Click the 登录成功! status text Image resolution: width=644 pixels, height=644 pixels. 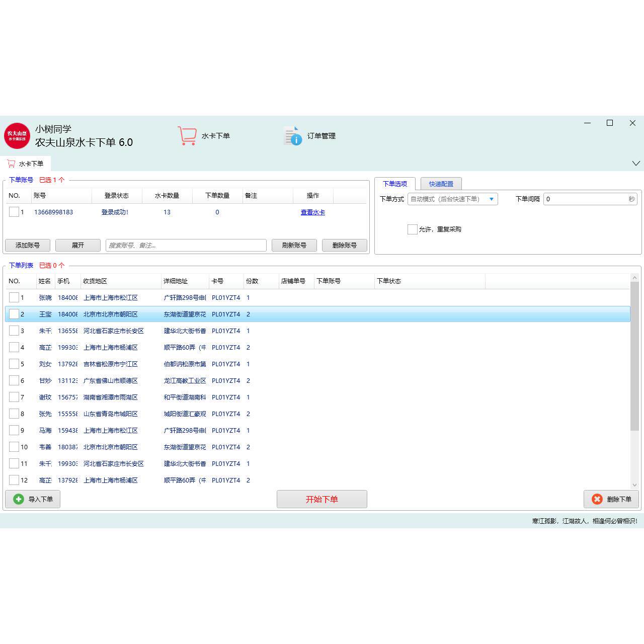[115, 212]
